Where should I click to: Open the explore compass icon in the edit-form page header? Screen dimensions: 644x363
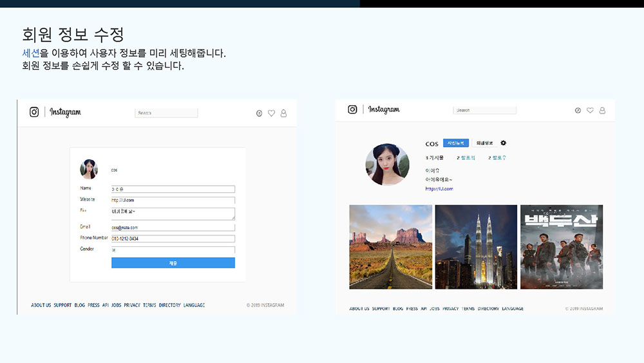tap(259, 113)
